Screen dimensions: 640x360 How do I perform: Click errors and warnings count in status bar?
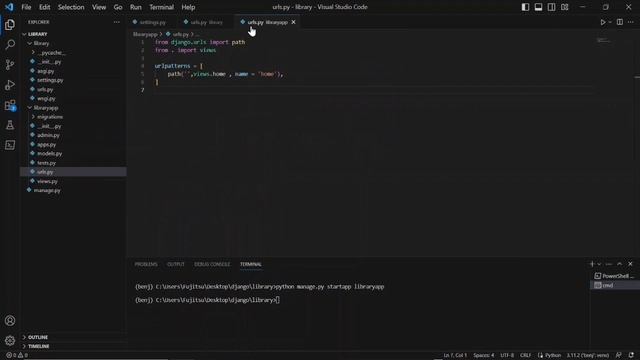[x=17, y=355]
